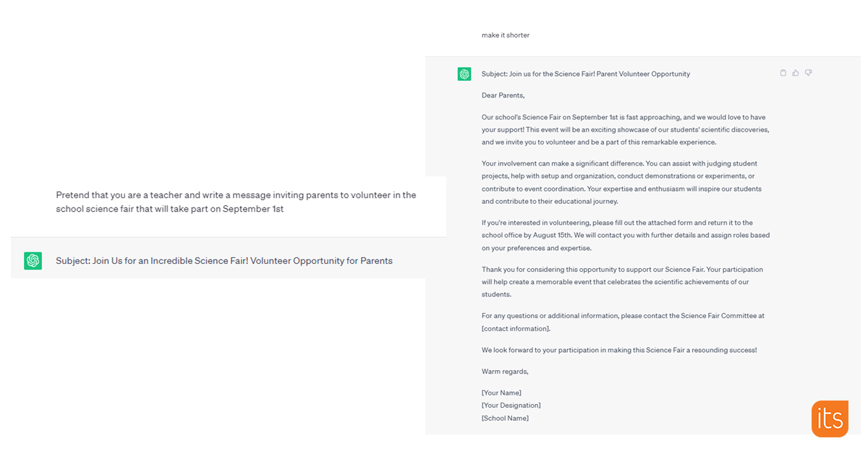The width and height of the screenshot is (868, 454).
Task: Select the 'make it shorter' prompt message
Action: click(506, 35)
